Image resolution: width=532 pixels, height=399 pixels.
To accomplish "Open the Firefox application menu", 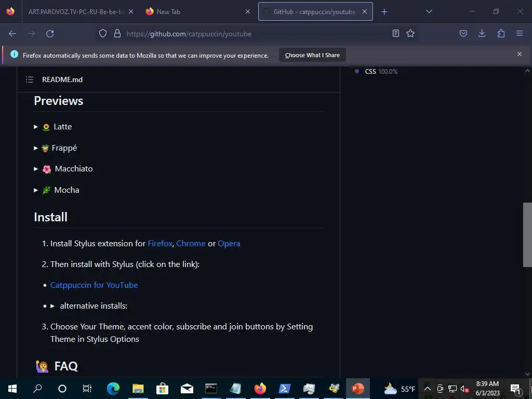I will click(x=520, y=33).
